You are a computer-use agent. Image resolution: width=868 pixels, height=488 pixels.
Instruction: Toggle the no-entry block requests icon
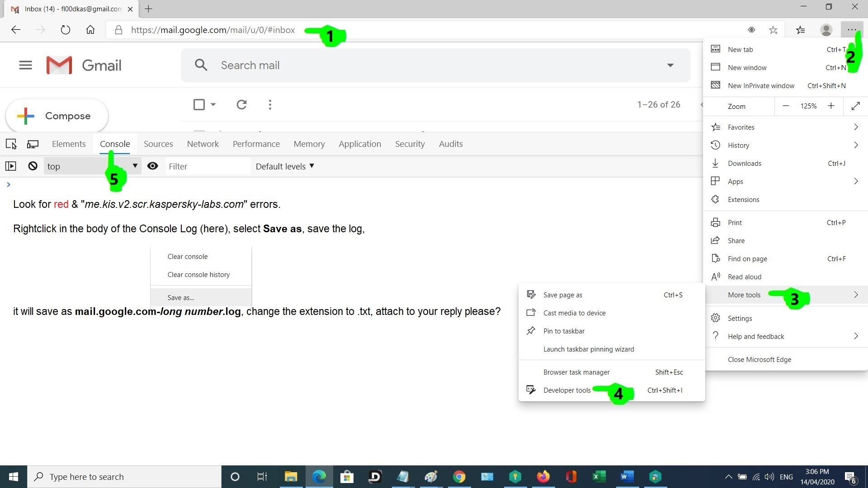pos(33,166)
